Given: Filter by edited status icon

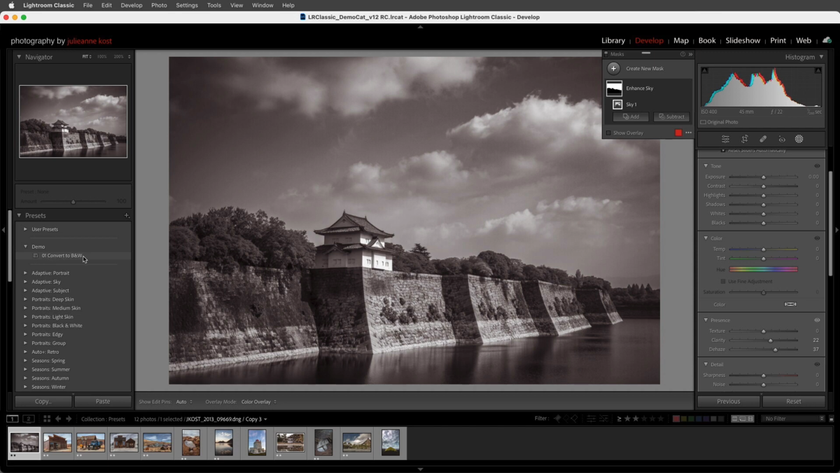Looking at the screenshot, I should click(591, 418).
